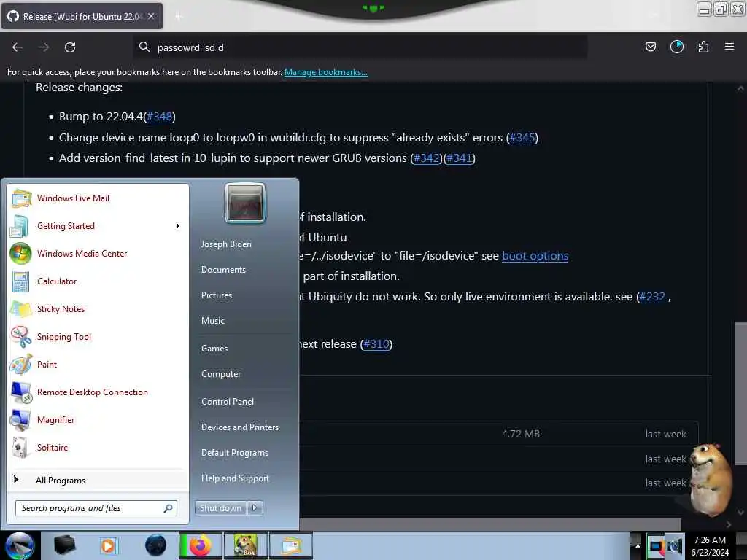Click the network tray icon

tap(656, 547)
